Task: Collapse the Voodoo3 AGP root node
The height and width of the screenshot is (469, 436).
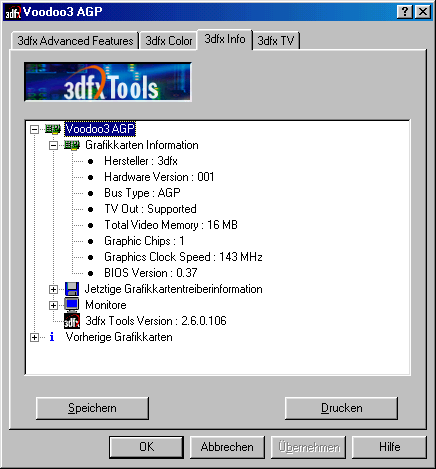Action: coord(34,129)
